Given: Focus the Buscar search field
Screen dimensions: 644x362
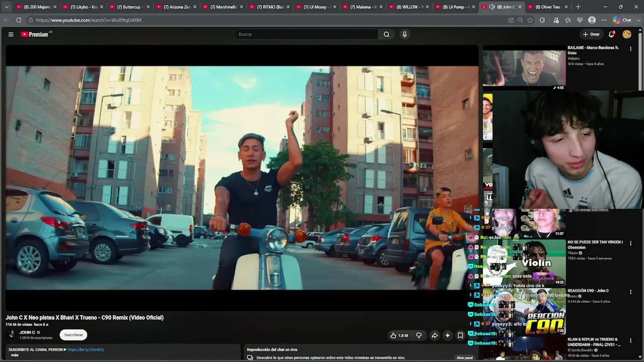Looking at the screenshot, I should [306, 34].
